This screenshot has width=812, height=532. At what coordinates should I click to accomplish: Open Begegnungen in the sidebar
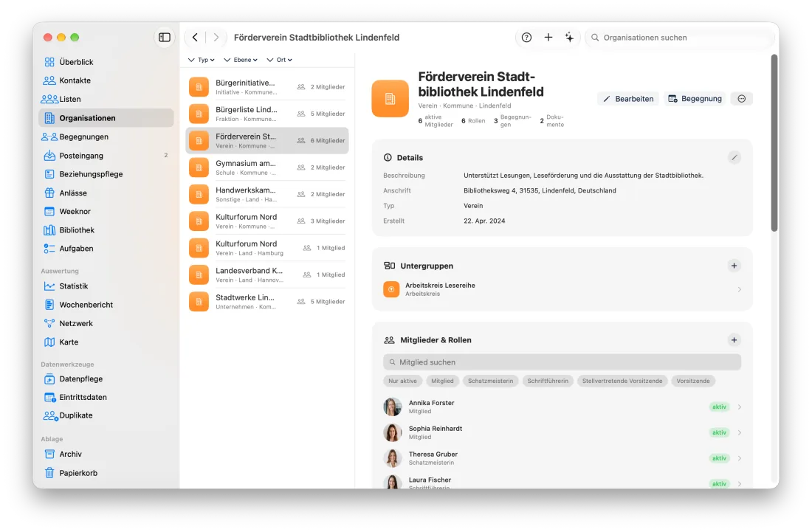(x=106, y=137)
